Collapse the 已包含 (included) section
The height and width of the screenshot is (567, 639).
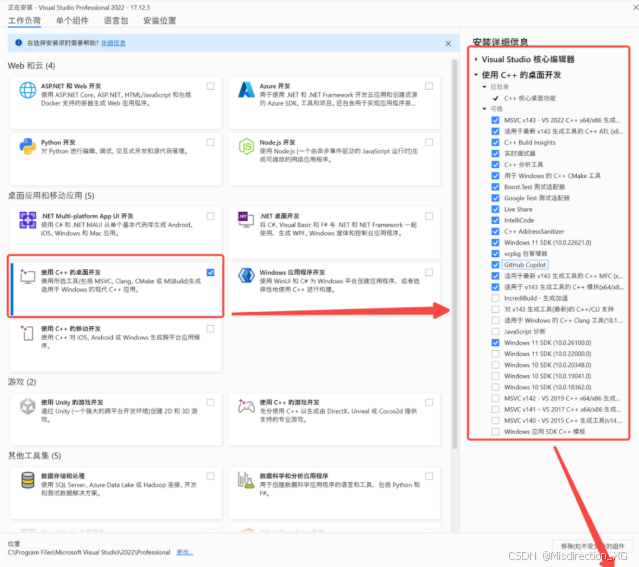pos(484,87)
